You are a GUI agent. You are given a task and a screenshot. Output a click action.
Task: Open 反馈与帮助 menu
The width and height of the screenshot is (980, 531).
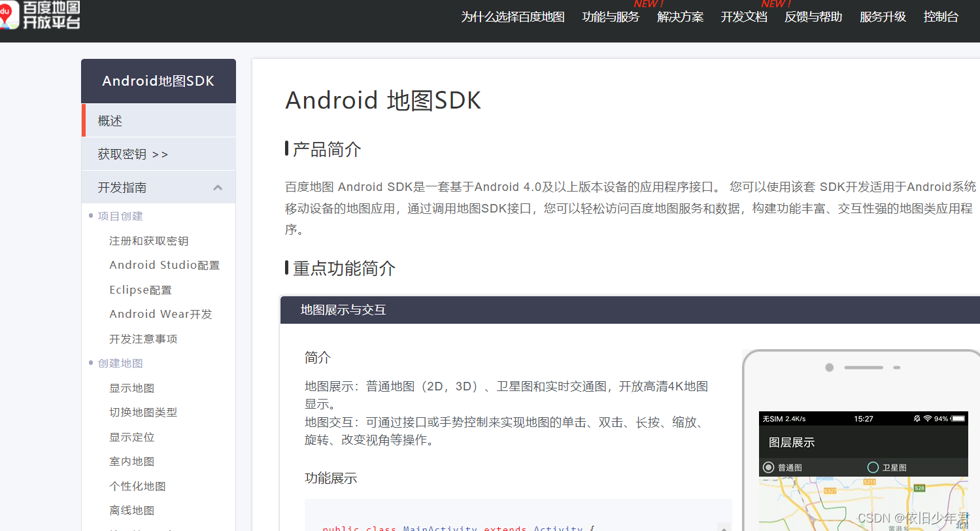tap(813, 17)
